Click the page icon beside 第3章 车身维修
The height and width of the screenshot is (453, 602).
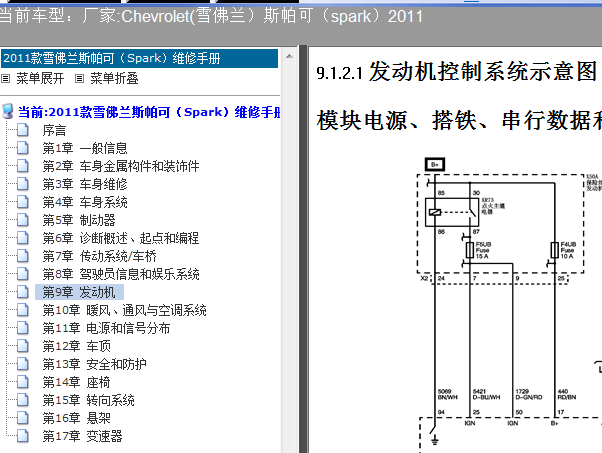[23, 184]
